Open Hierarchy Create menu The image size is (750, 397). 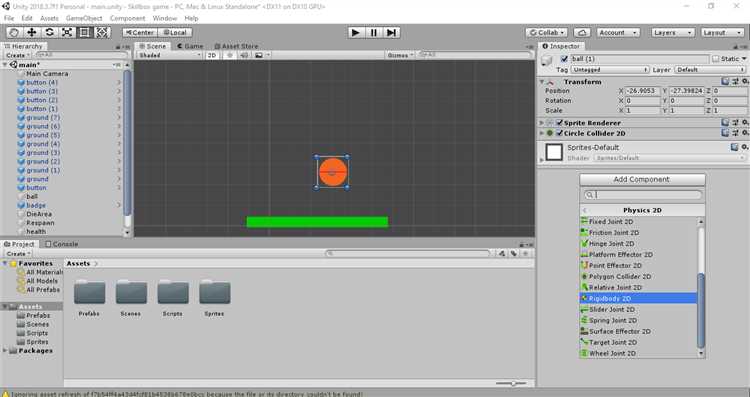18,55
